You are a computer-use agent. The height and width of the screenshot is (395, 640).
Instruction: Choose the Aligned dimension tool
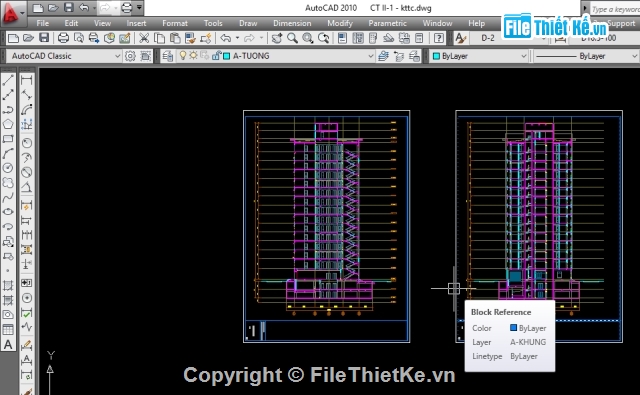[27, 95]
